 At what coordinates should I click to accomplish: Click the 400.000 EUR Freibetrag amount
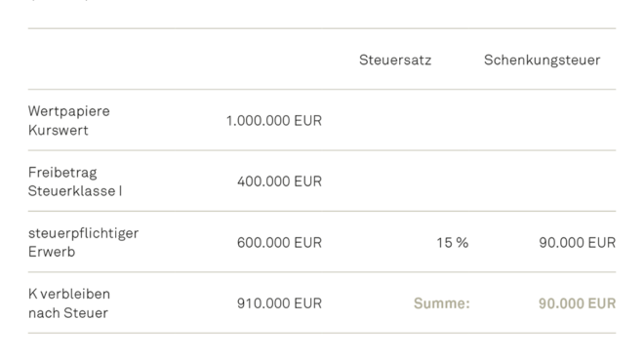279,181
